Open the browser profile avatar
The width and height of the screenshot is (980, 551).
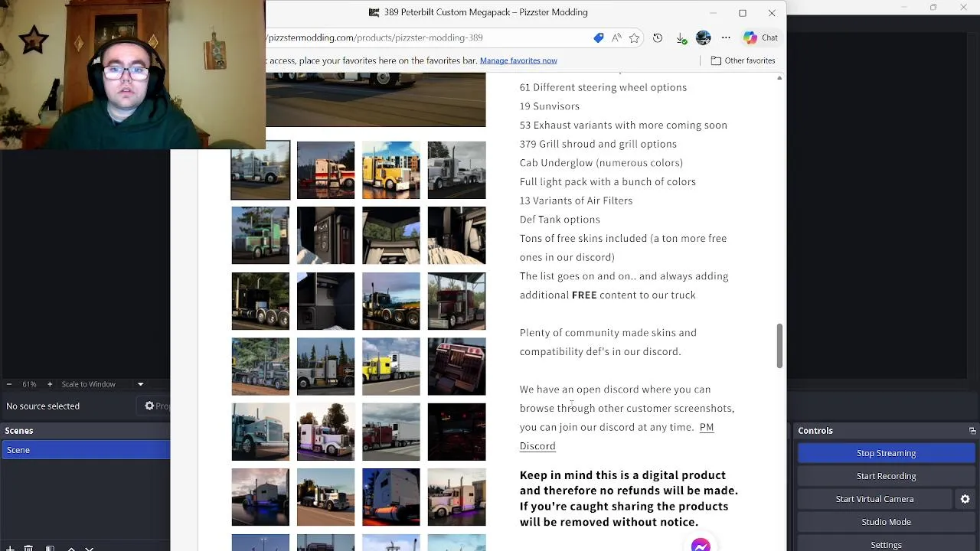[x=704, y=37]
